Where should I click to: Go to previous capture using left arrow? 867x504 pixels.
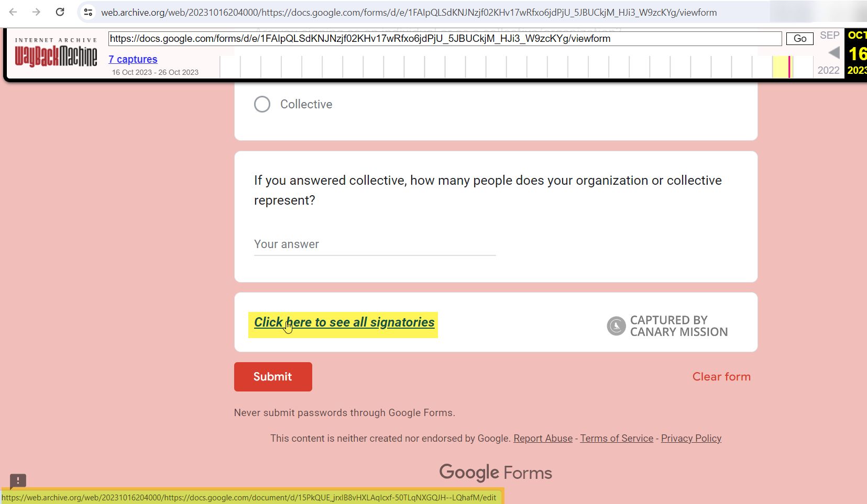[834, 53]
